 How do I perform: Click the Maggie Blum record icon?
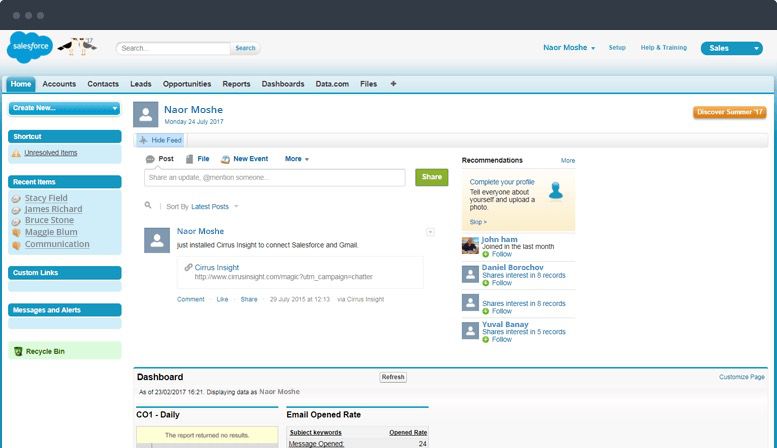click(x=16, y=232)
